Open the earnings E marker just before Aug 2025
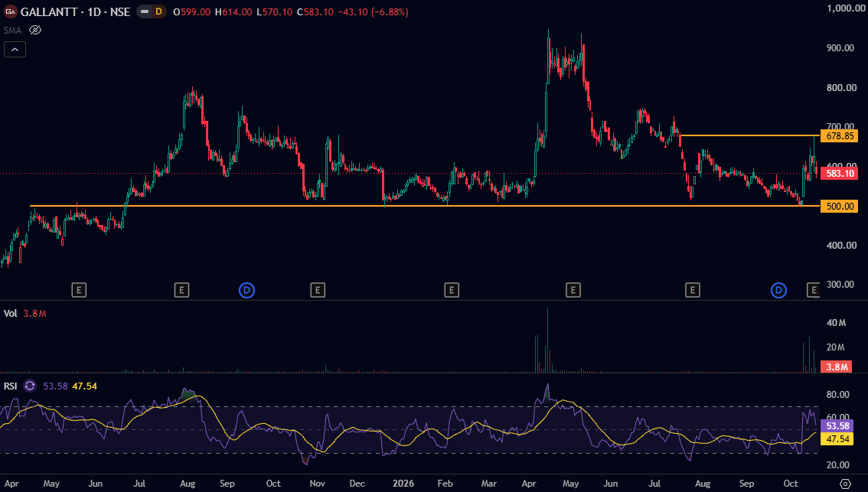868x492 pixels. point(181,290)
